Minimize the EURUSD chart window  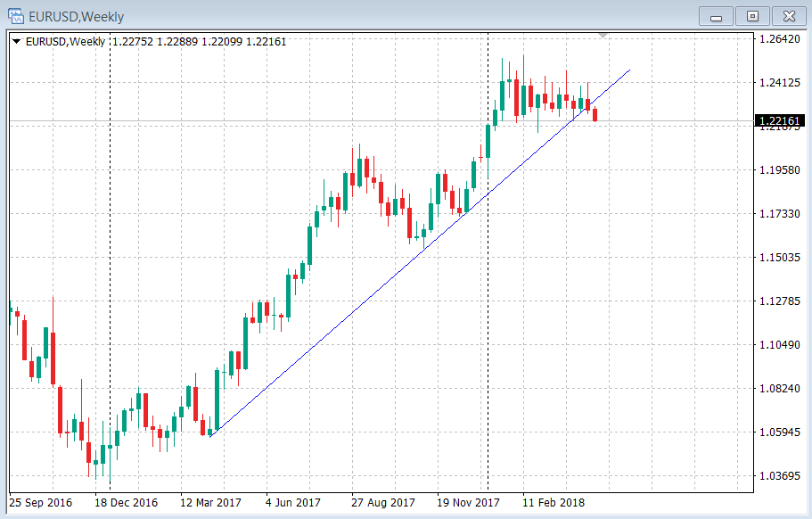716,16
